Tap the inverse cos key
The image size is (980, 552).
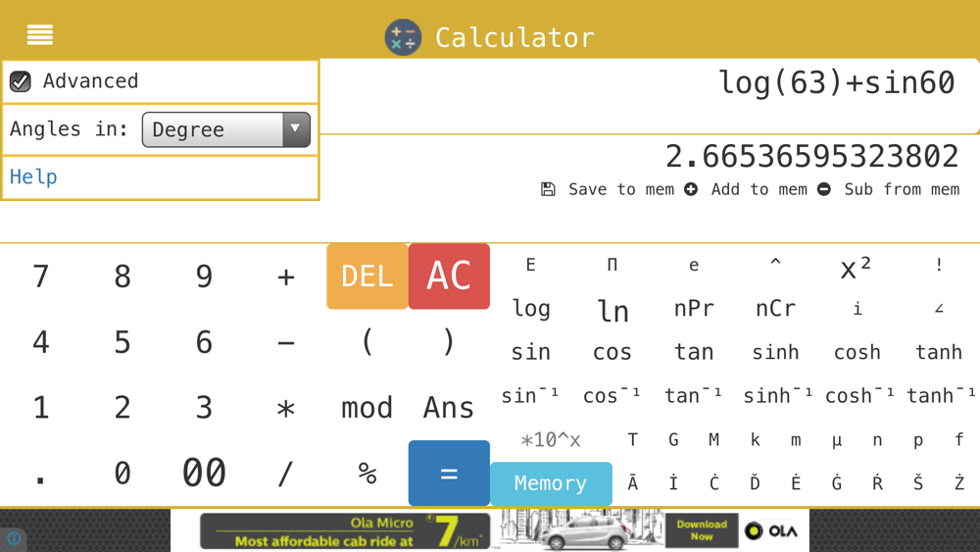pyautogui.click(x=612, y=396)
